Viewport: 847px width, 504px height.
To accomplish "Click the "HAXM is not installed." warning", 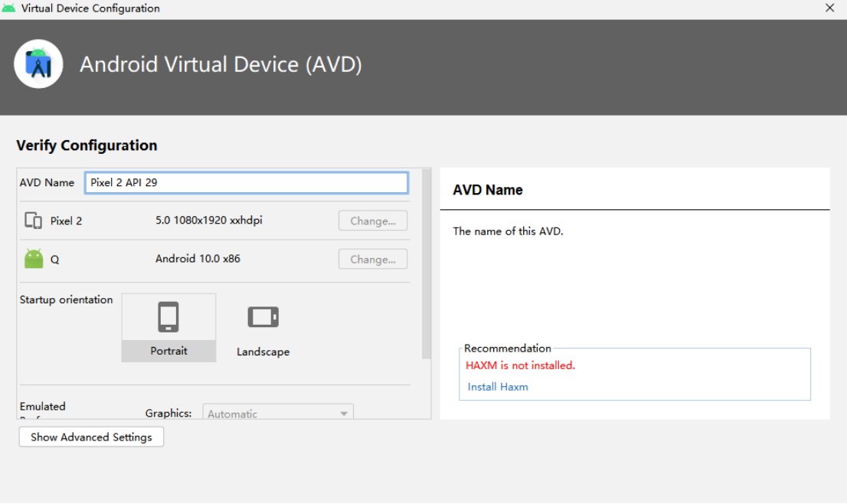I will 520,365.
